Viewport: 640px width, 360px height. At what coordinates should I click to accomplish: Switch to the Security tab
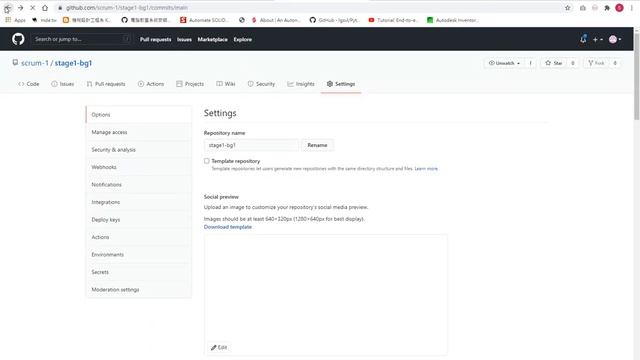261,84
